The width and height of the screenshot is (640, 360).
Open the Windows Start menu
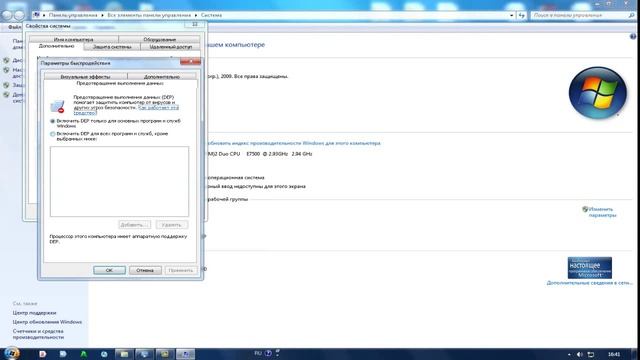point(11,353)
